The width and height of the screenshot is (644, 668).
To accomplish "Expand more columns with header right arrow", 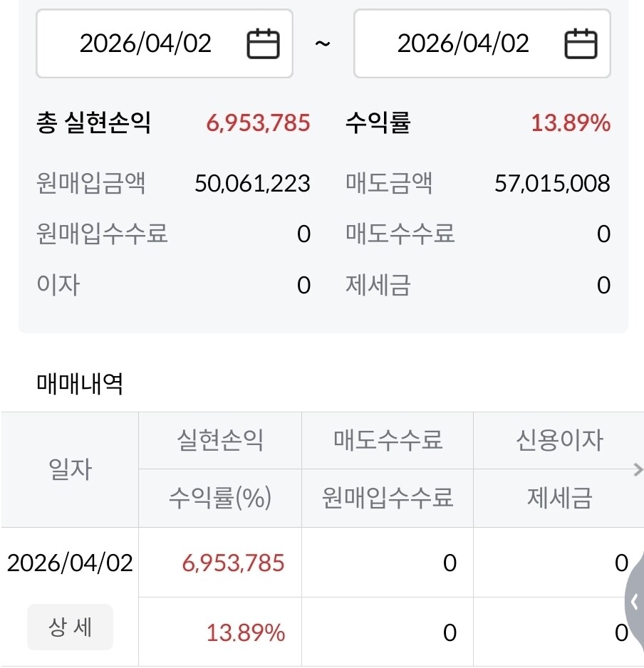I will [638, 469].
